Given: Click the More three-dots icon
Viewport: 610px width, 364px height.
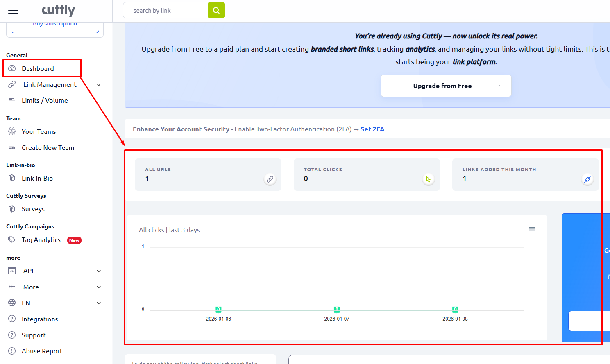Looking at the screenshot, I should tap(12, 287).
